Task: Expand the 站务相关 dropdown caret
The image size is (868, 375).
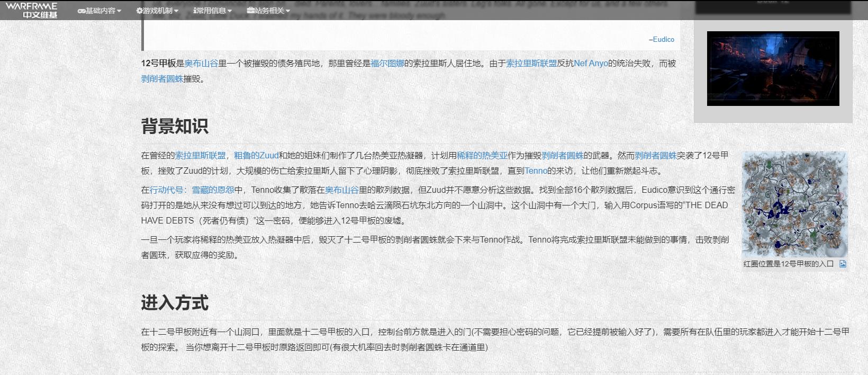Action: tap(287, 11)
